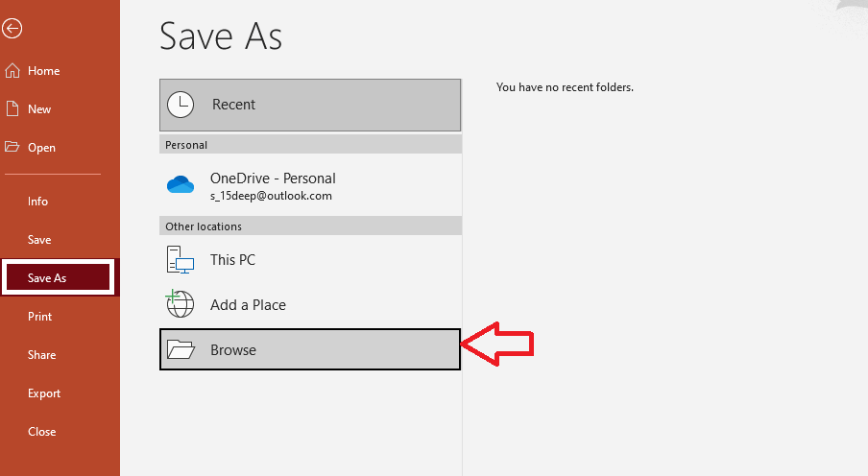Click the house icon in the sidebar

12,71
